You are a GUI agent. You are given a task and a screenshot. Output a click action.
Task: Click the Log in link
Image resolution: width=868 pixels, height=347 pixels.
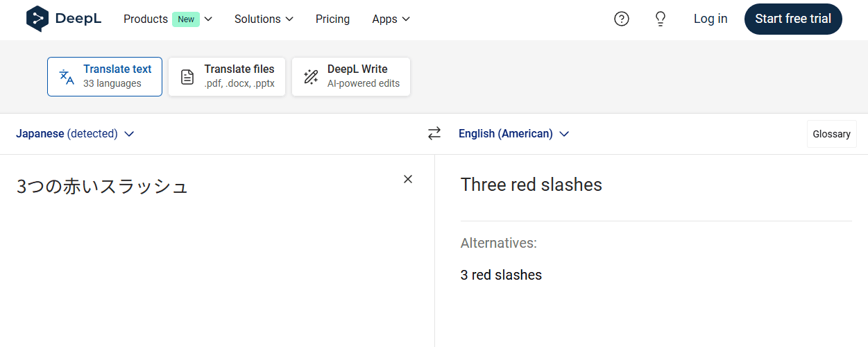coord(710,19)
